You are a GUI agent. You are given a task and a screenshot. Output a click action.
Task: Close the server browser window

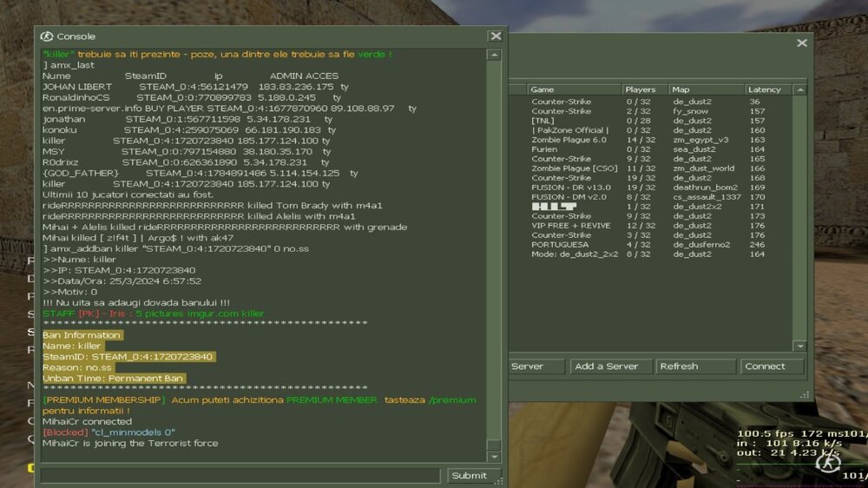click(x=801, y=43)
